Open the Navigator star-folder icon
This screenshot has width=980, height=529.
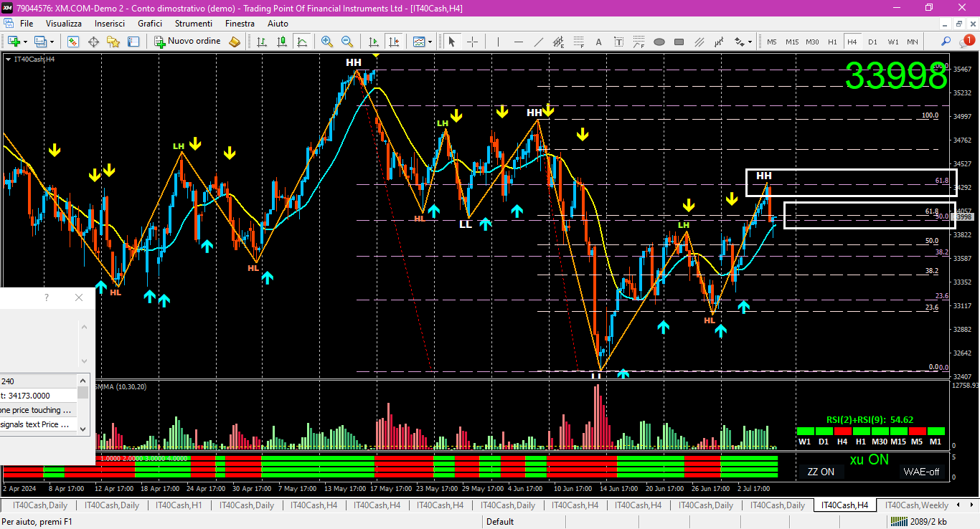pyautogui.click(x=113, y=42)
